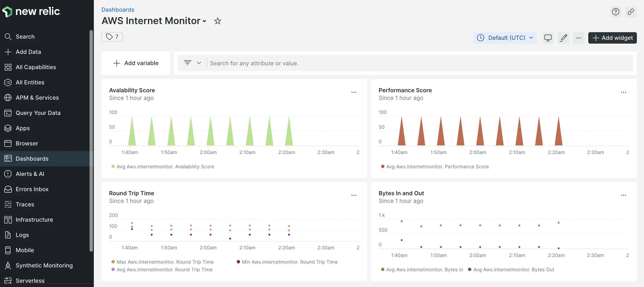
Task: Toggle Avg Bytes Out legend series
Action: click(x=513, y=270)
